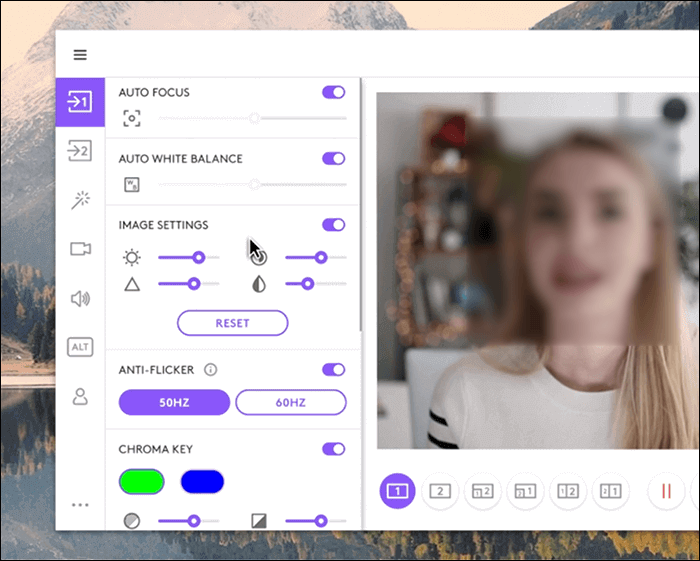The width and height of the screenshot is (700, 561).
Task: Open the user account panel
Action: coord(80,396)
